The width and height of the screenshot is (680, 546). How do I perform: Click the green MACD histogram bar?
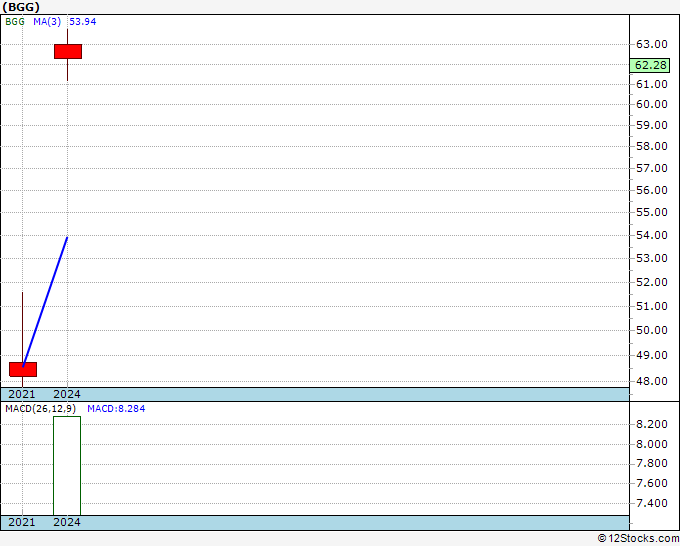coord(67,466)
